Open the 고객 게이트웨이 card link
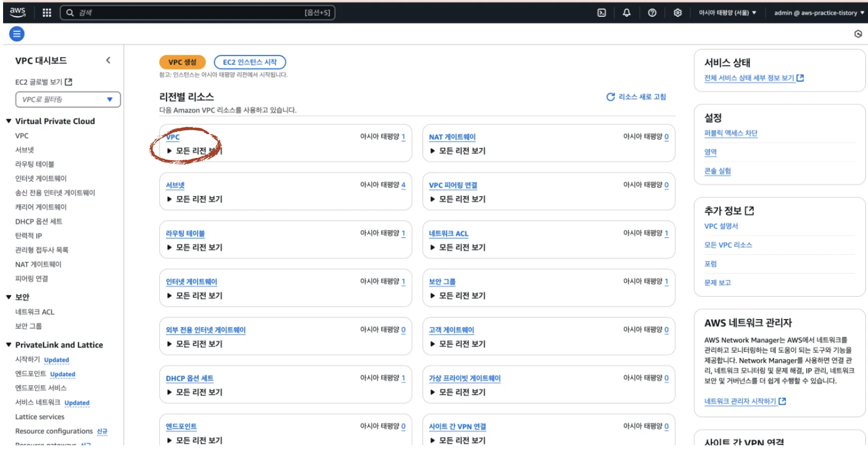This screenshot has width=868, height=452. pyautogui.click(x=451, y=330)
